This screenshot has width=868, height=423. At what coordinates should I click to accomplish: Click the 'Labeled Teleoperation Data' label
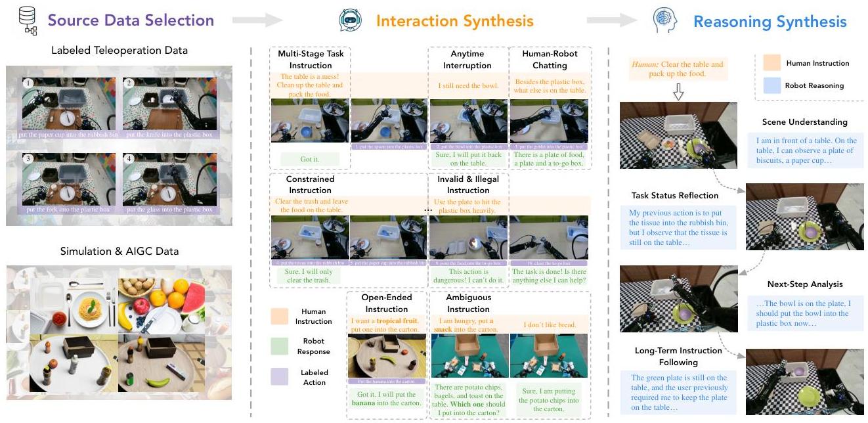click(x=119, y=51)
